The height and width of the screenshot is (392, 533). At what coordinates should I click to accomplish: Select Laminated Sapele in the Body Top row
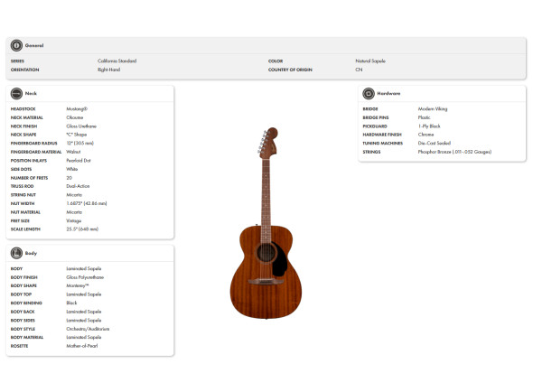click(x=84, y=294)
